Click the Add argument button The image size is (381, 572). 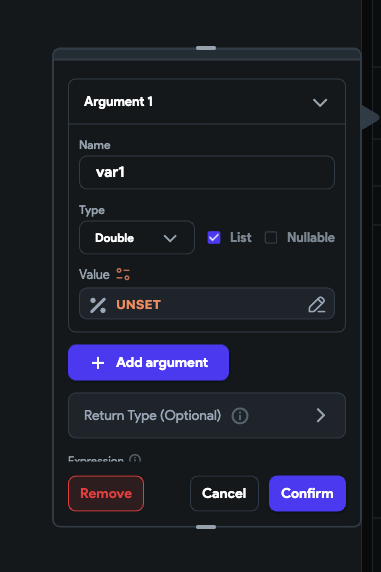pyautogui.click(x=149, y=363)
